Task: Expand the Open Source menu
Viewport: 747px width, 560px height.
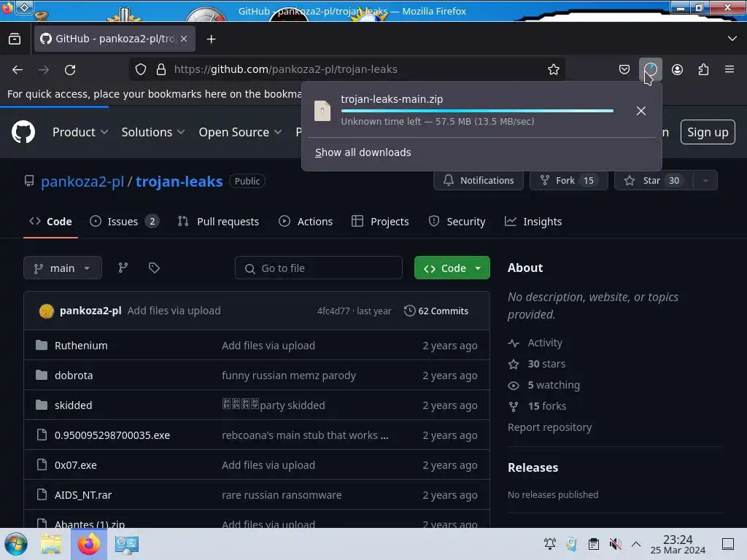Action: [x=240, y=132]
